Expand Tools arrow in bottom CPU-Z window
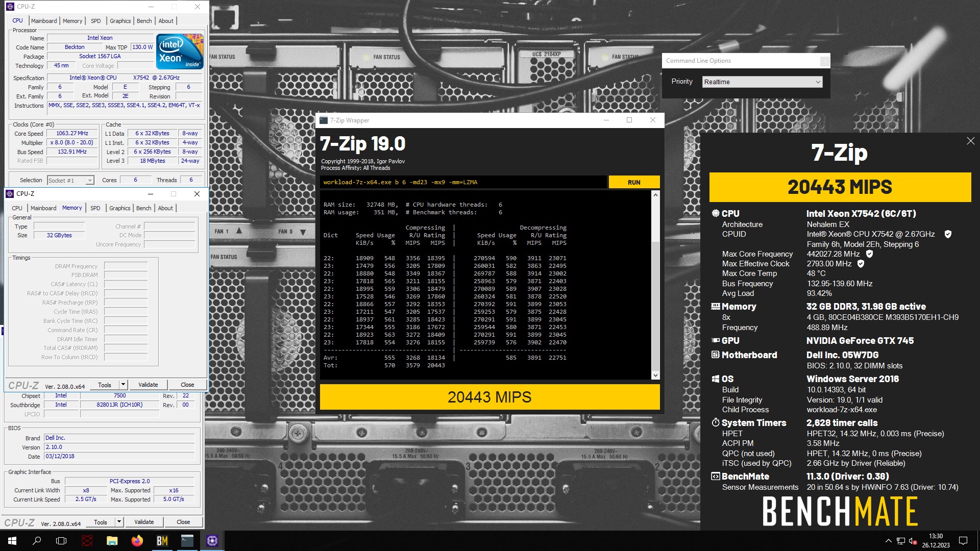The height and width of the screenshot is (551, 980). [x=119, y=522]
